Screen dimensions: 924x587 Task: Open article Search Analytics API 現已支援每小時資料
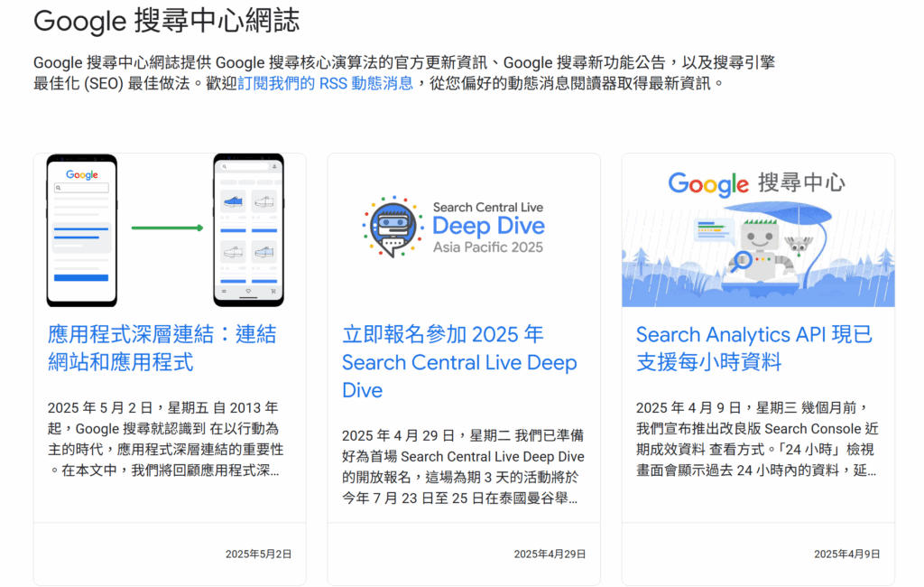click(753, 348)
